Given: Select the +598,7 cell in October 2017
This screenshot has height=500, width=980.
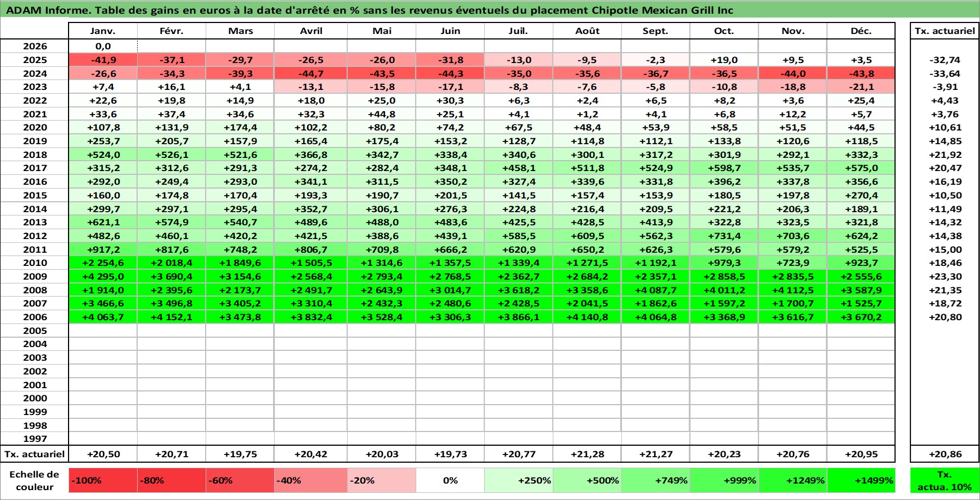Looking at the screenshot, I should pos(724,168).
